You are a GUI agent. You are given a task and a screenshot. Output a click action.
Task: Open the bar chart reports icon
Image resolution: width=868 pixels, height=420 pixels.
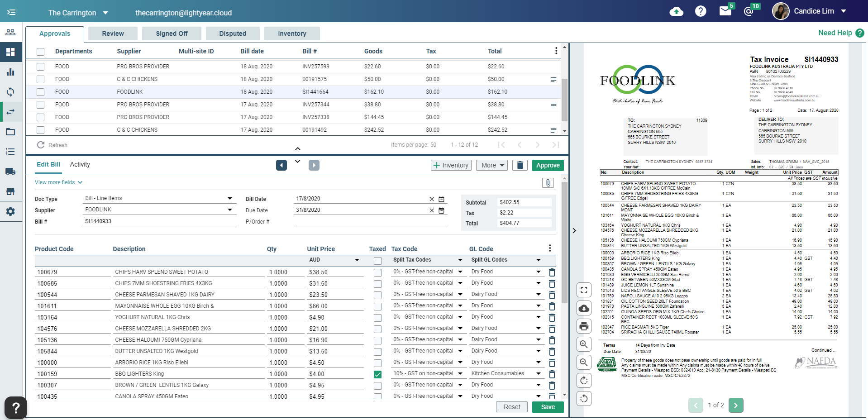click(10, 72)
